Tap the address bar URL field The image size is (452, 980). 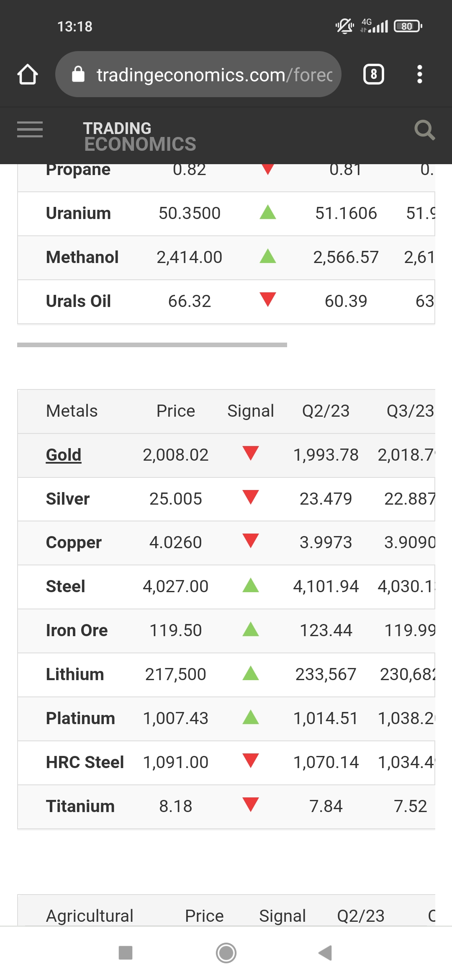[213, 75]
